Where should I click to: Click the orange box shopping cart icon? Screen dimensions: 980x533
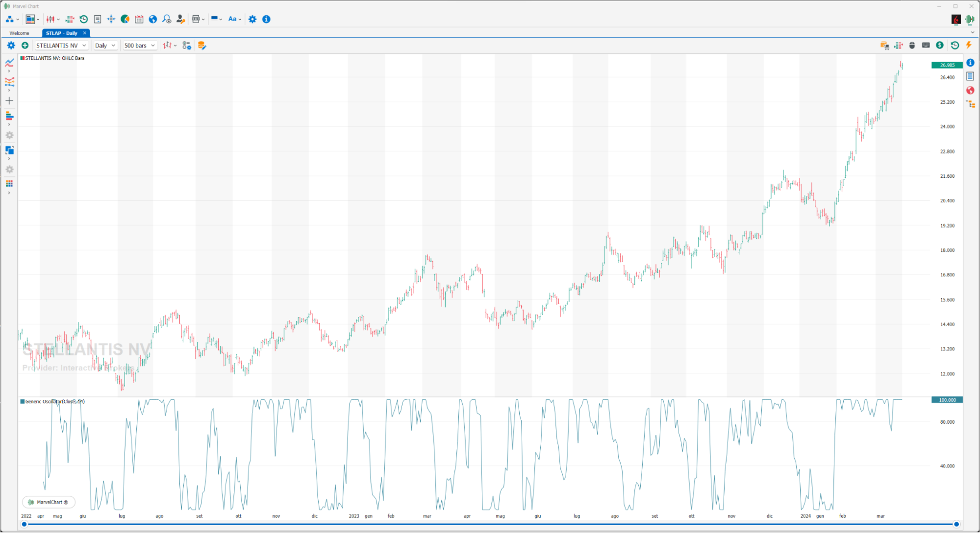point(884,46)
